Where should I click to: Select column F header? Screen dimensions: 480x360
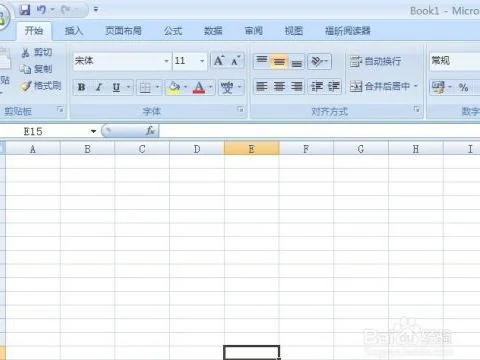click(306, 149)
